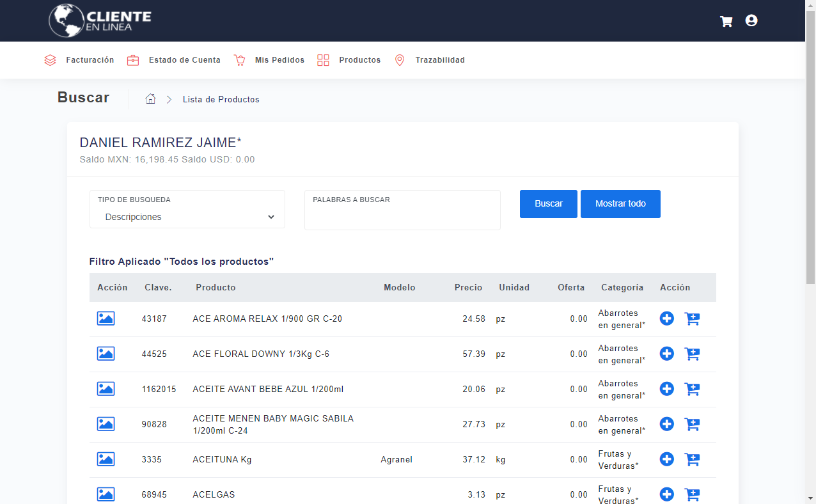Viewport: 816px width, 504px height.
Task: Click plus icon for ACEITE MENEN BABY MAGIC
Action: (666, 424)
